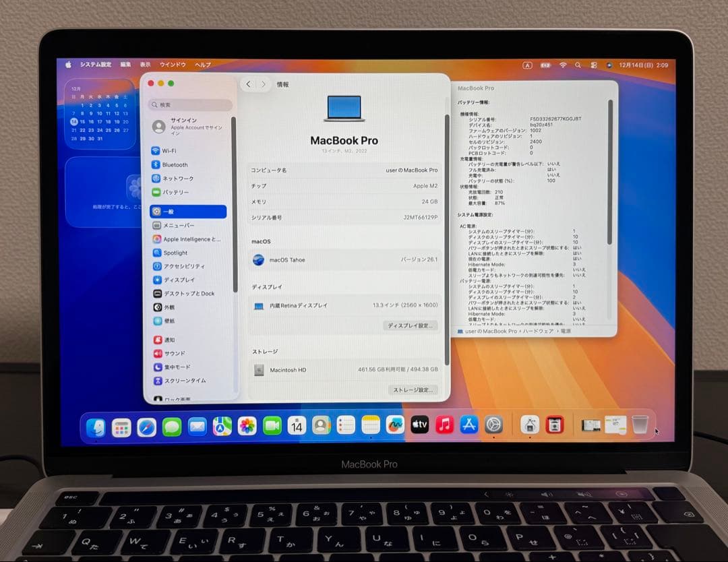Open 通知 (Notifications) settings

pos(170,339)
